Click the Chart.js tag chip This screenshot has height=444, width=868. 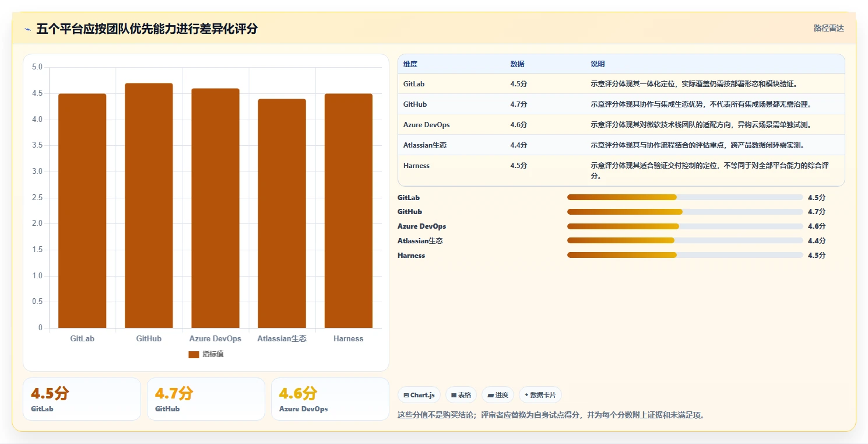[x=419, y=395]
